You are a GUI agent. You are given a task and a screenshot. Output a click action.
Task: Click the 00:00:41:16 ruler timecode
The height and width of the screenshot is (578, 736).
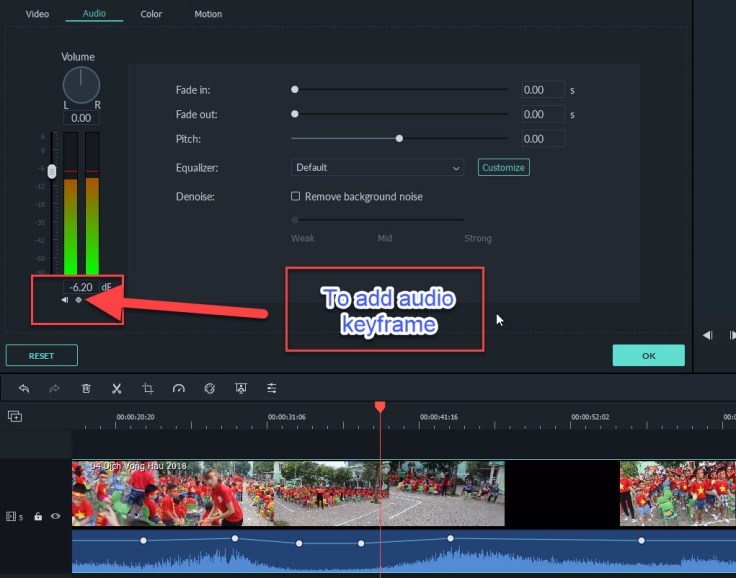coord(439,417)
